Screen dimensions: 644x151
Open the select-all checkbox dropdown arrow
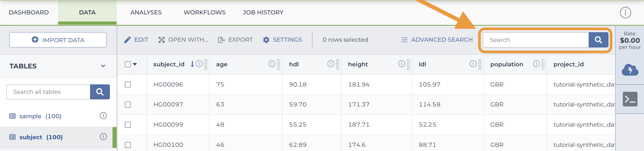[x=135, y=64]
